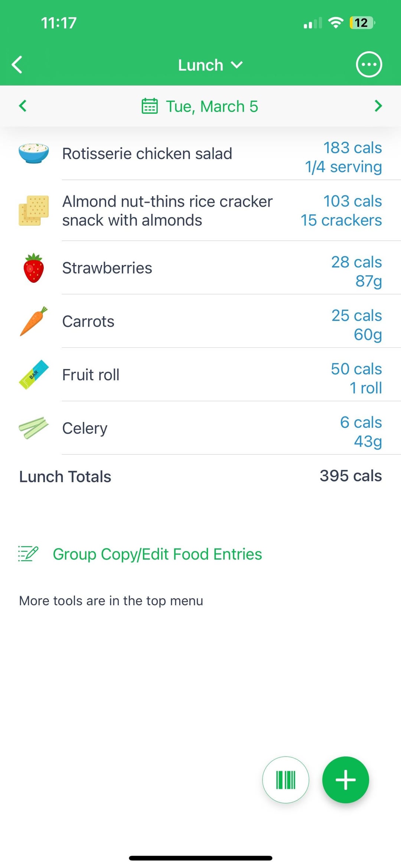
Task: Edit the 15 crackers serving amount
Action: [341, 220]
